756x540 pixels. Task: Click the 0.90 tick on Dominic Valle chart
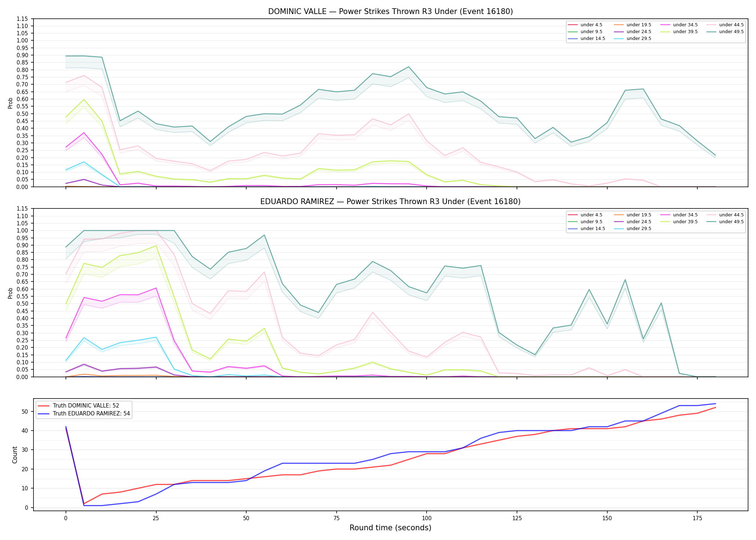point(23,55)
